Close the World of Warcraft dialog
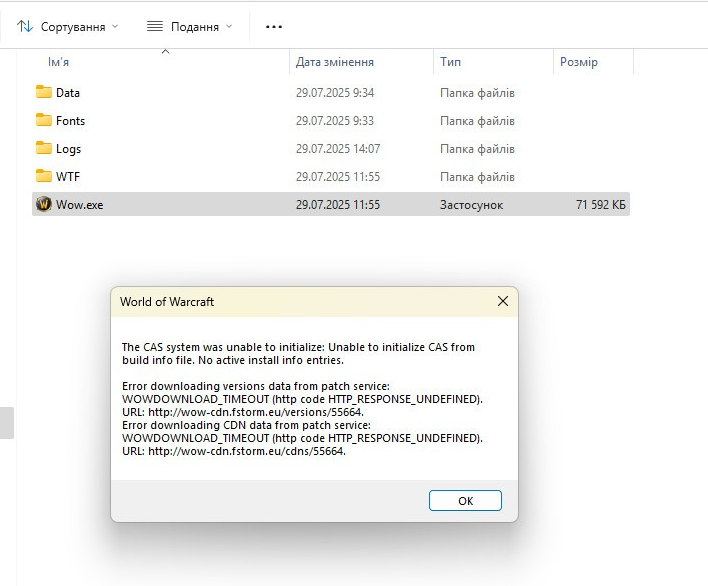Viewport: 708px width, 586px height. pyautogui.click(x=503, y=301)
